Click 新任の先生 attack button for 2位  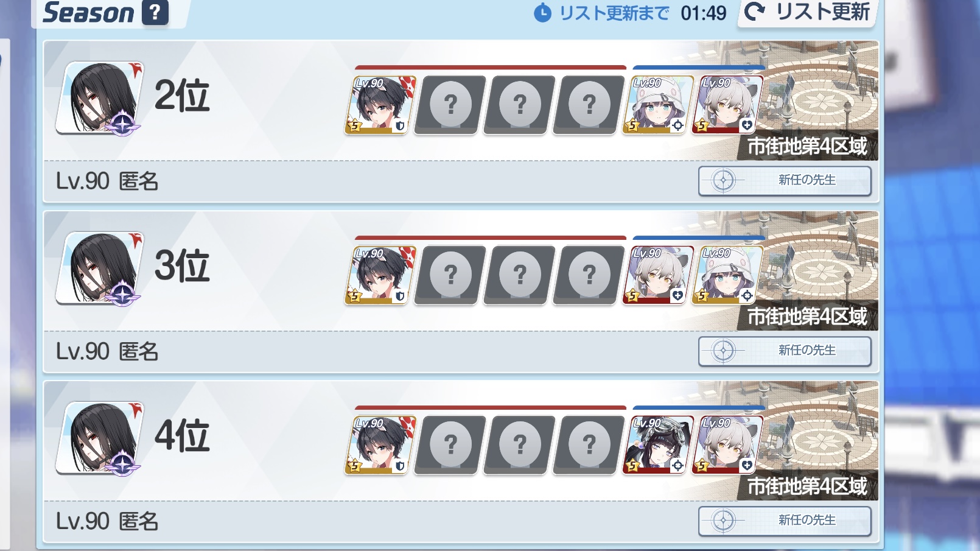coord(785,181)
